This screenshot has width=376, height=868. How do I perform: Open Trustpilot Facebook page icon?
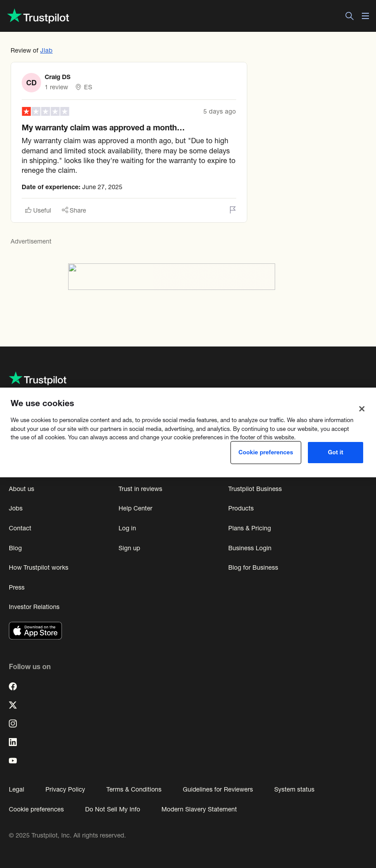click(x=13, y=686)
